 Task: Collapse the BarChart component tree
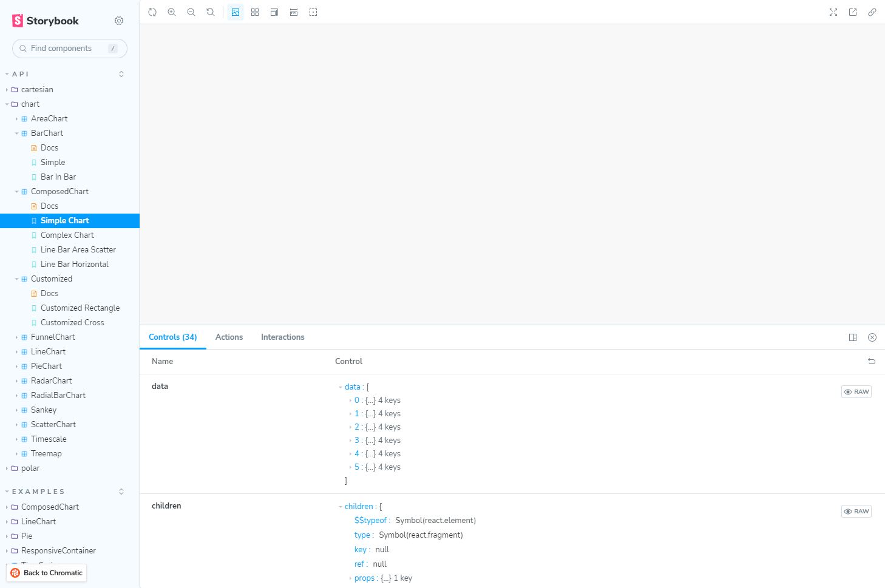tap(18, 133)
